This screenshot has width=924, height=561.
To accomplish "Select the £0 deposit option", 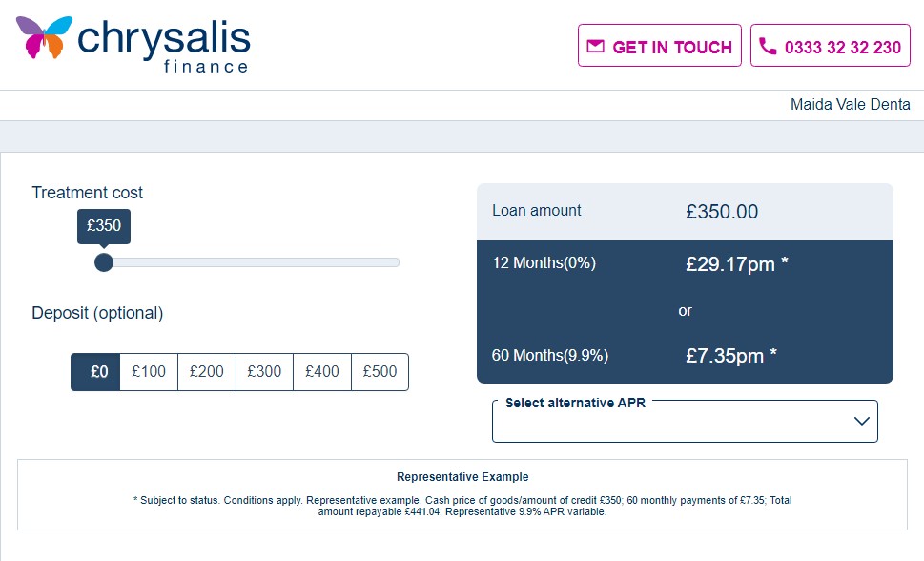I will pos(95,372).
